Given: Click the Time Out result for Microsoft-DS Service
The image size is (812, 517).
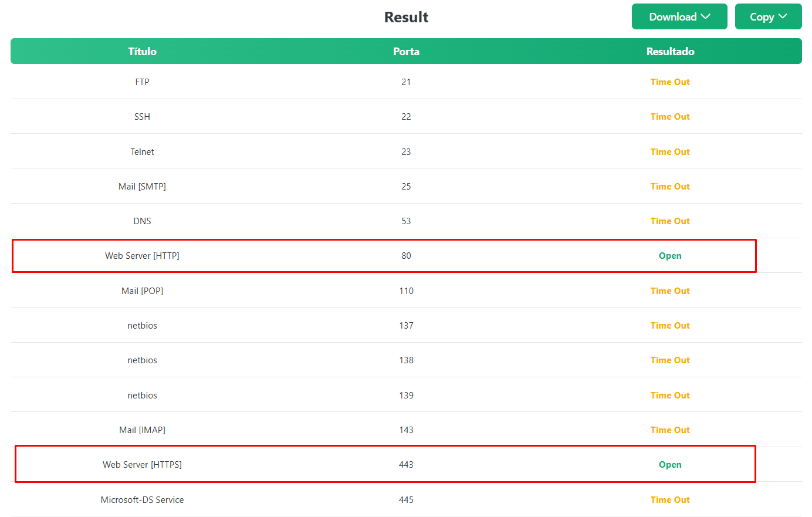Looking at the screenshot, I should pyautogui.click(x=670, y=500).
